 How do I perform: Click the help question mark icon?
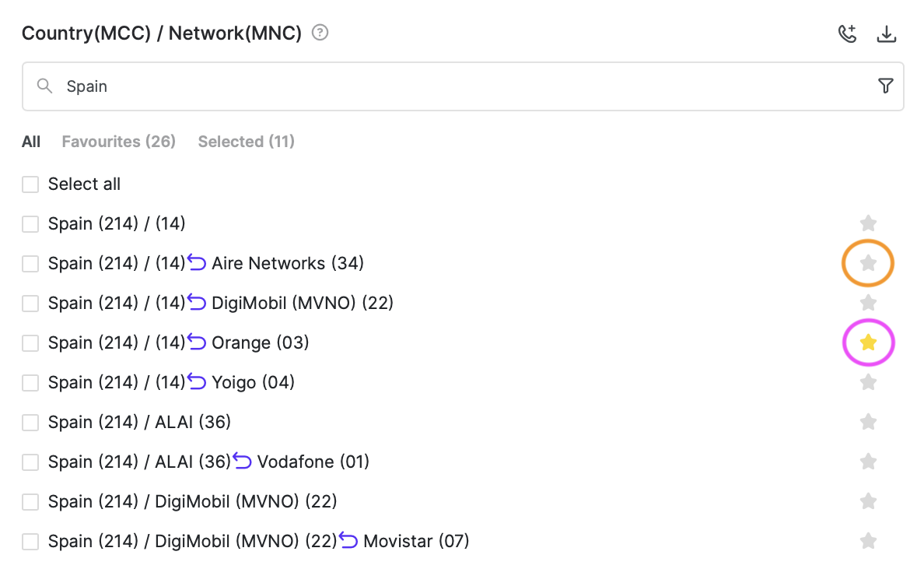coord(320,33)
